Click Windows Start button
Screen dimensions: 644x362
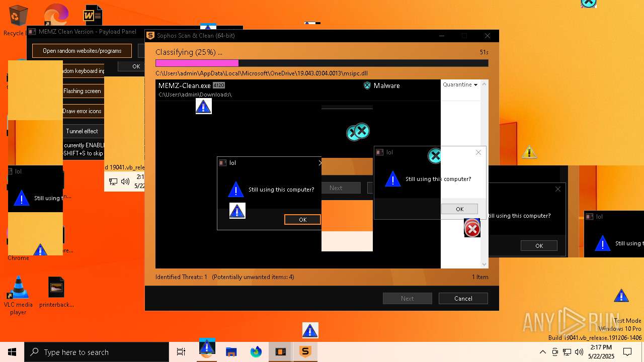[12, 352]
